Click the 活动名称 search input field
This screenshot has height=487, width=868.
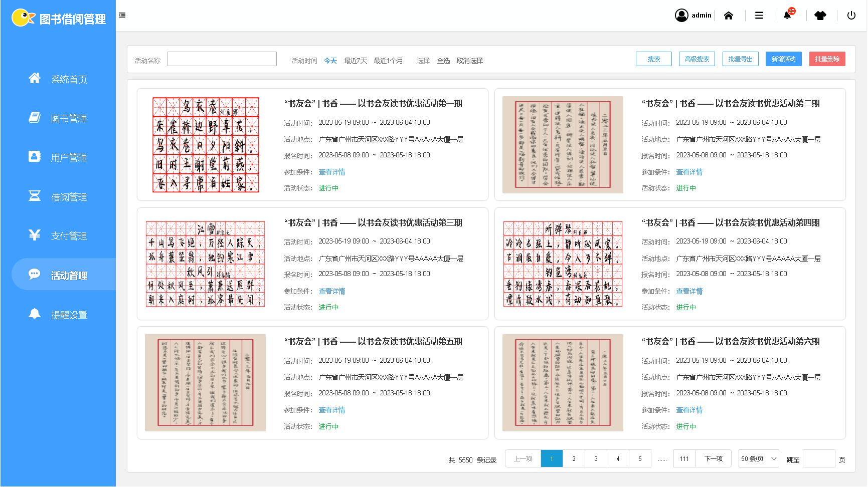(x=222, y=59)
